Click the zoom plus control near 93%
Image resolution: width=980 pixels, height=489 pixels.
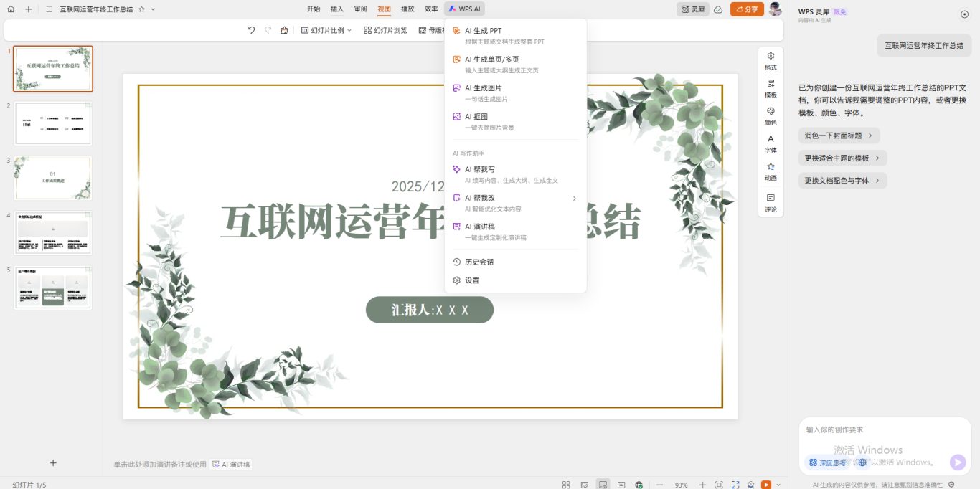[702, 485]
